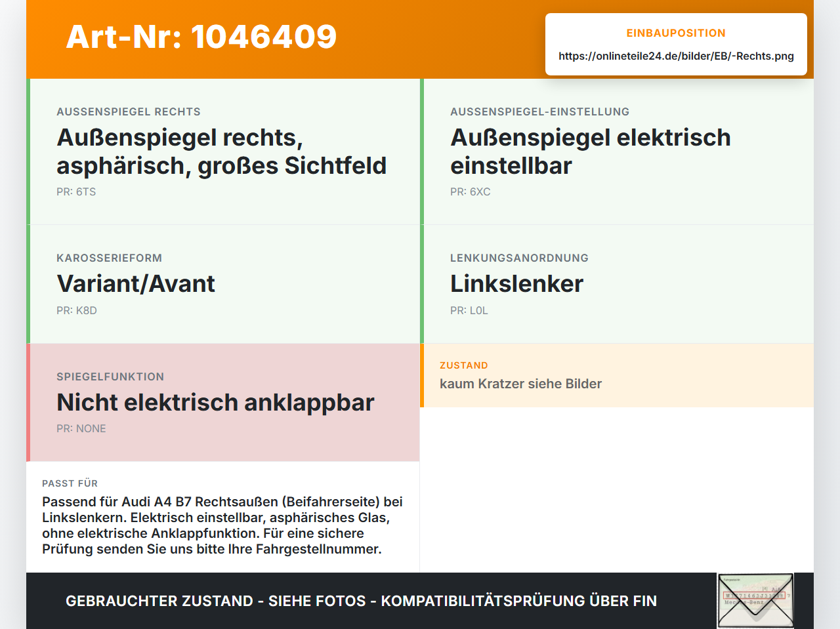
Task: Click the 'Variant/Avant' value
Action: pos(136,284)
